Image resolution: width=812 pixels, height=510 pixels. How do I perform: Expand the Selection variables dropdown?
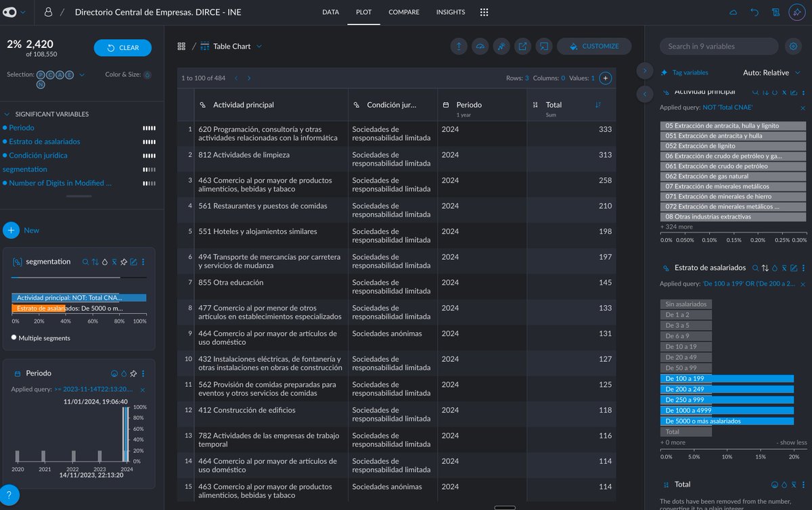82,74
